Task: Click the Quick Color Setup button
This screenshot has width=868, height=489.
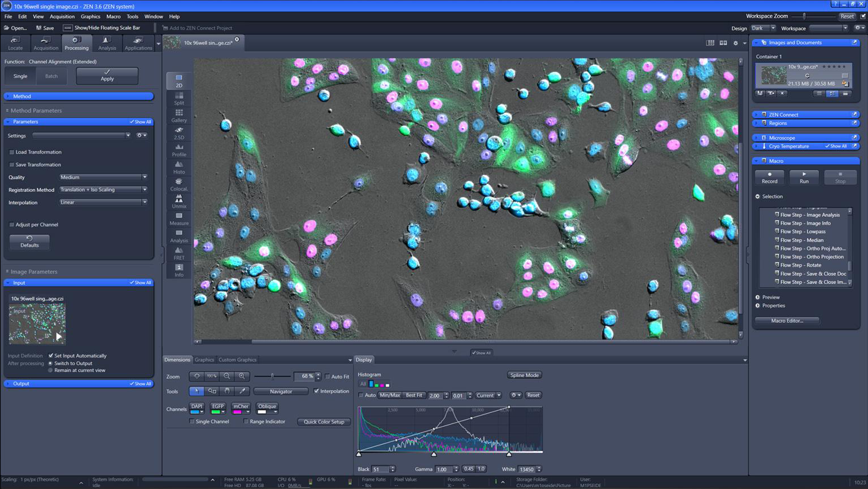Action: point(324,422)
